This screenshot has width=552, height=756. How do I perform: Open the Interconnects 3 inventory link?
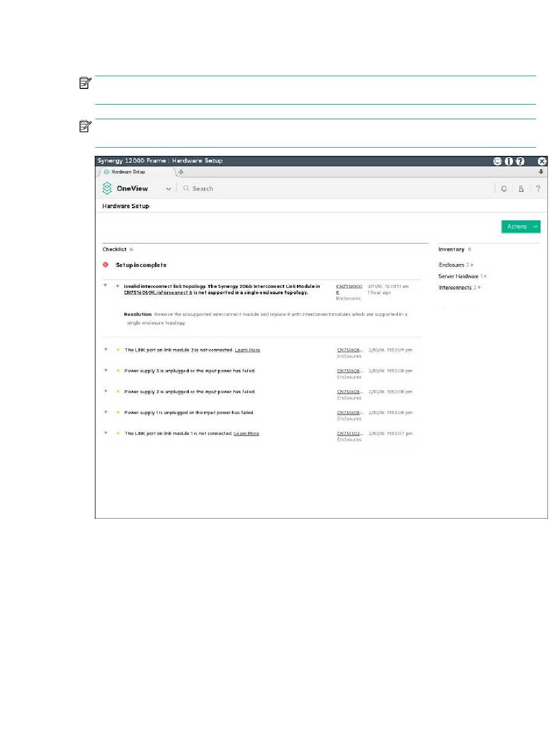pyautogui.click(x=460, y=288)
